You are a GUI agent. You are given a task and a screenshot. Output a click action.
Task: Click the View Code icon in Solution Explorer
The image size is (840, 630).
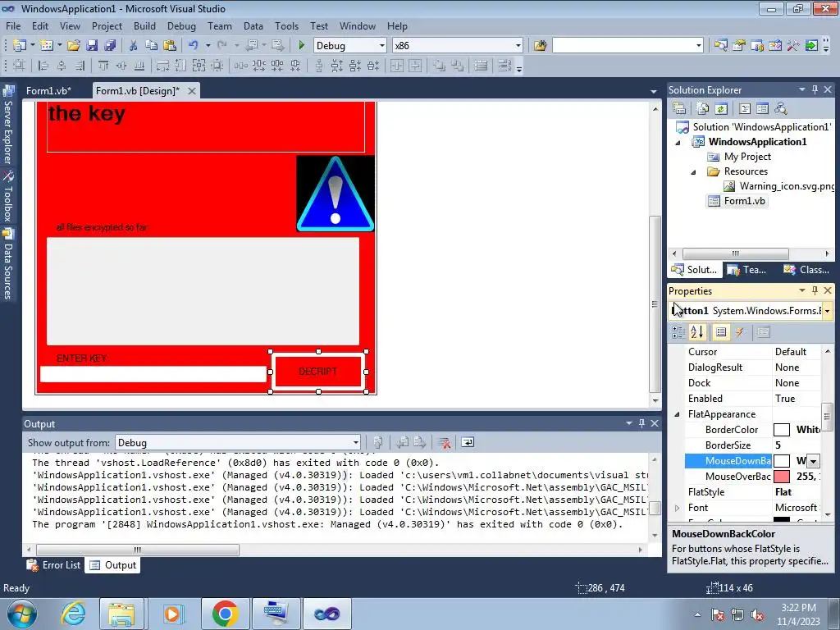pos(745,109)
